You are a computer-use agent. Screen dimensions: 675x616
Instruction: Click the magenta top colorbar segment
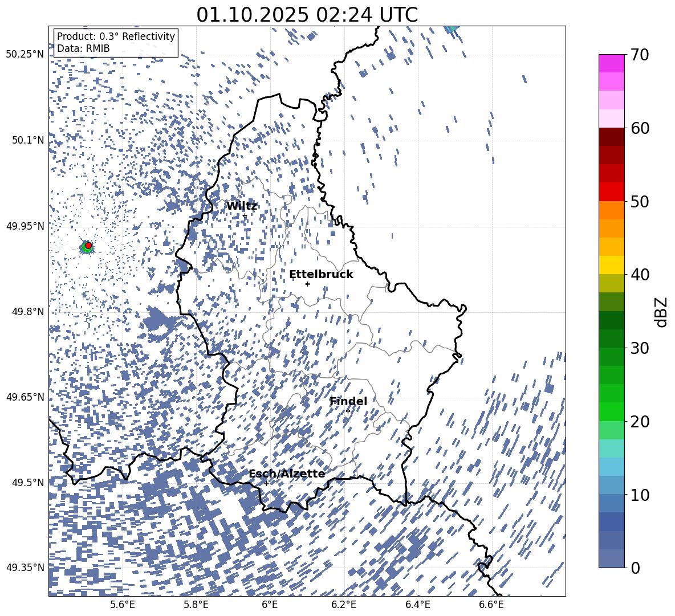click(612, 64)
